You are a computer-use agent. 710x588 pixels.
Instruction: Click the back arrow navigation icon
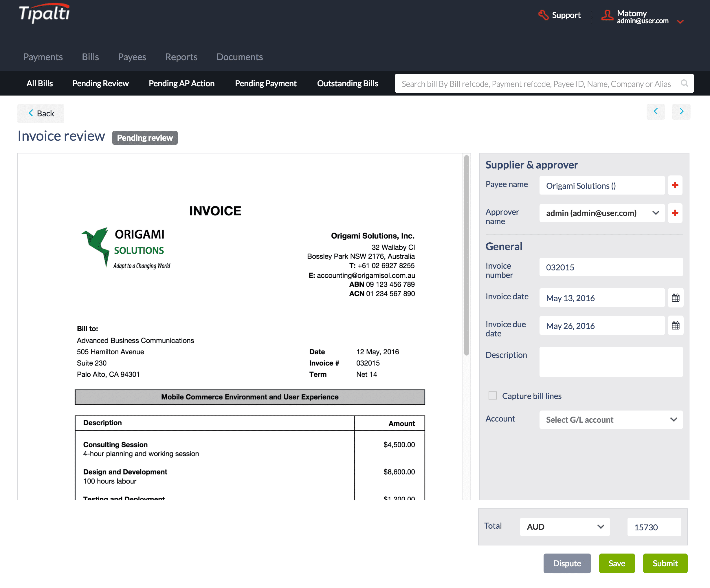point(30,112)
